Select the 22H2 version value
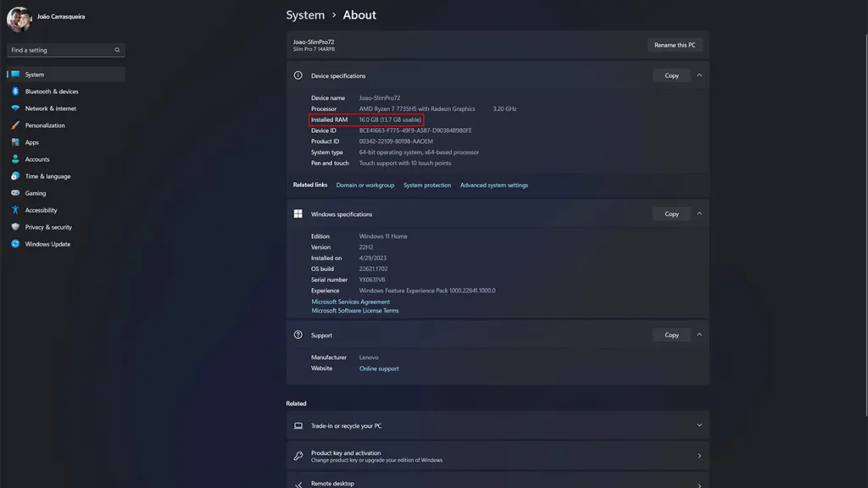 click(x=366, y=247)
